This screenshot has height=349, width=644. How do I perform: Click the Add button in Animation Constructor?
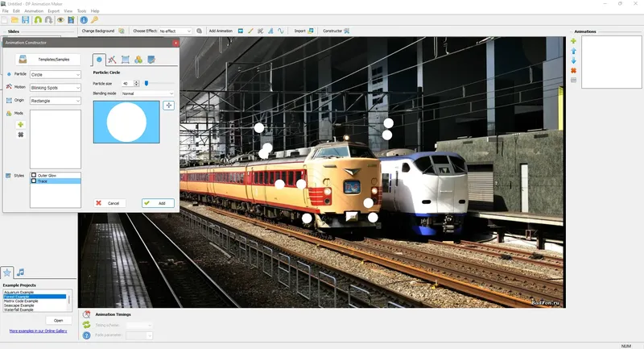click(158, 203)
